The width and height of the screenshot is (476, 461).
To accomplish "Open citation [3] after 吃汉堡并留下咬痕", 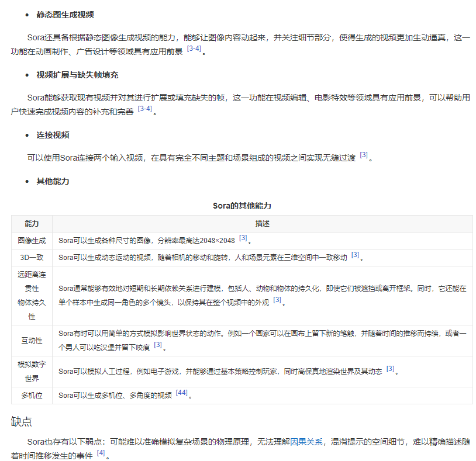I will (x=158, y=345).
